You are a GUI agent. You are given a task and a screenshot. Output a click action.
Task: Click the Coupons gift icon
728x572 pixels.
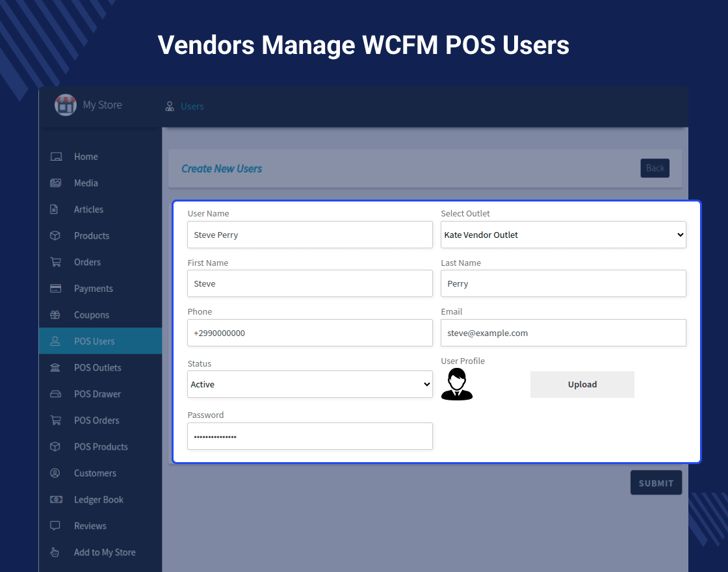[55, 315]
